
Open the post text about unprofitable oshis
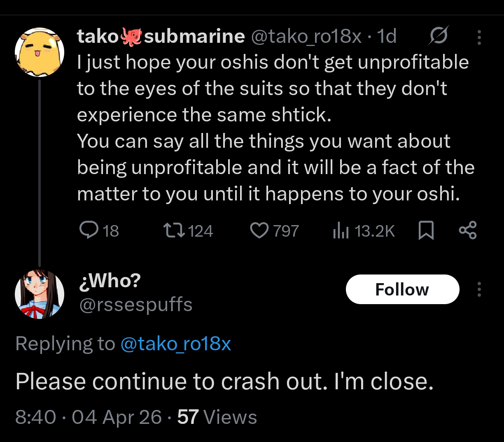tap(272, 128)
